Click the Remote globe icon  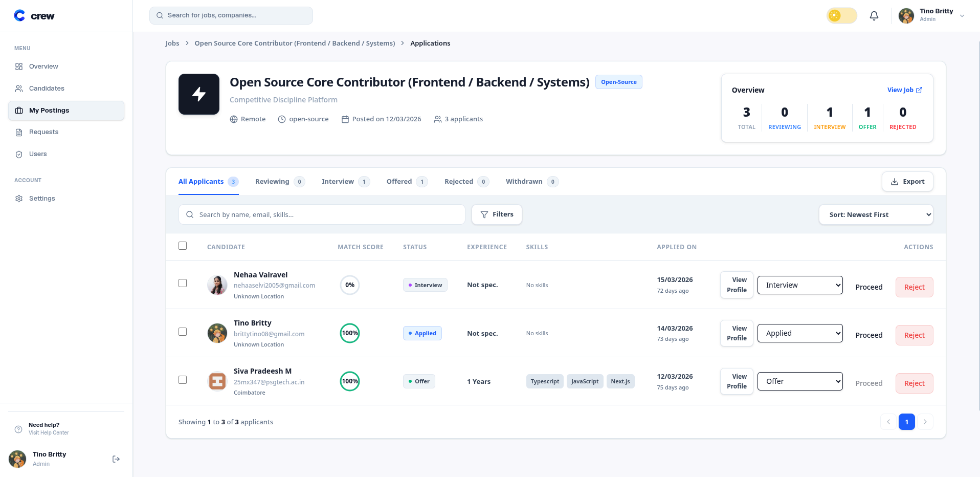pos(234,119)
